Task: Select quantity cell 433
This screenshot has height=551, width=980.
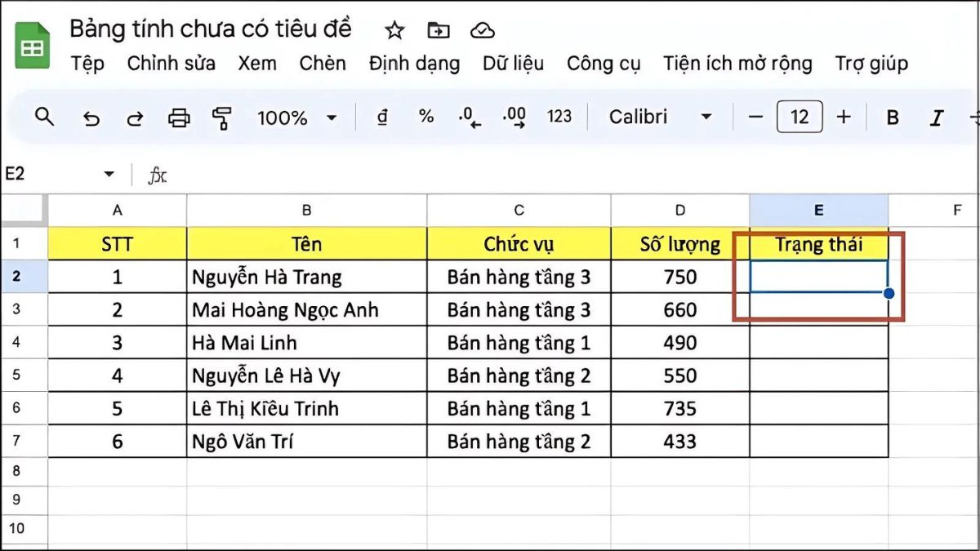Action: [x=680, y=442]
